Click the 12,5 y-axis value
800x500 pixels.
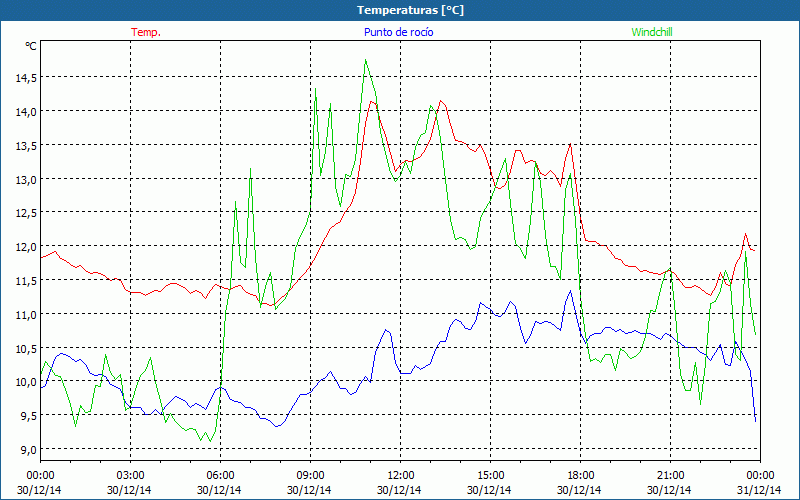click(x=26, y=213)
